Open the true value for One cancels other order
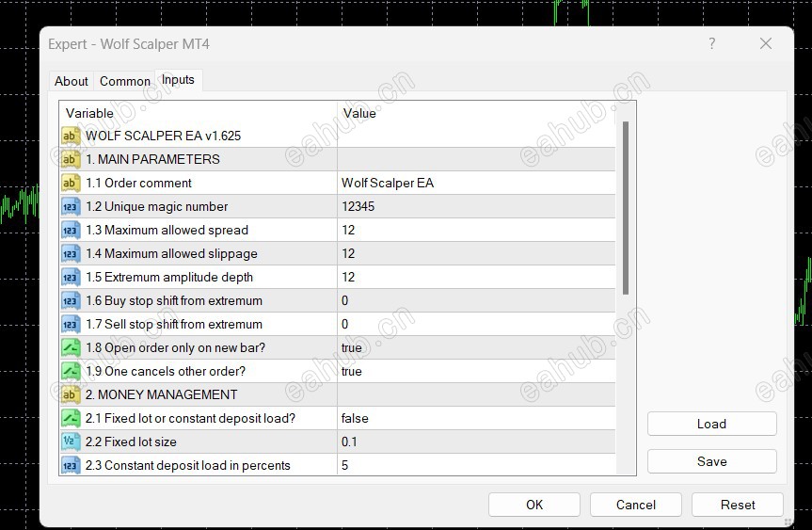This screenshot has width=812, height=530. pyautogui.click(x=352, y=371)
